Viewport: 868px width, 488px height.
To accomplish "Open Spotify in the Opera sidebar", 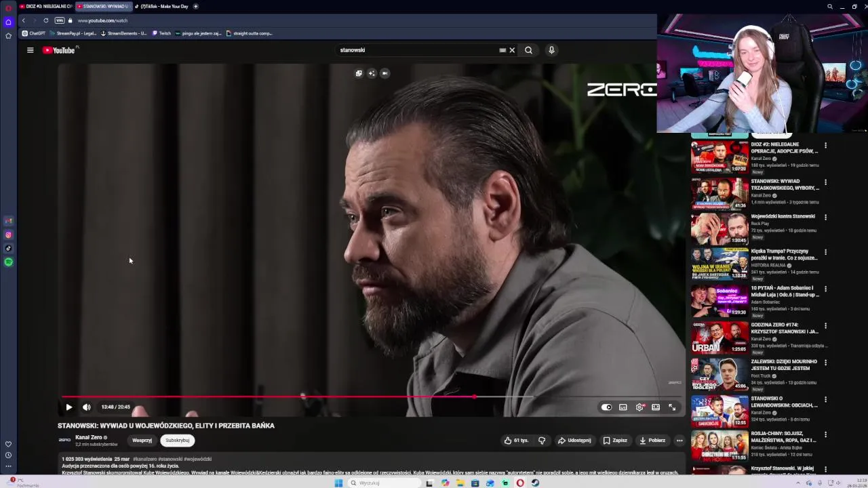I will (8, 262).
